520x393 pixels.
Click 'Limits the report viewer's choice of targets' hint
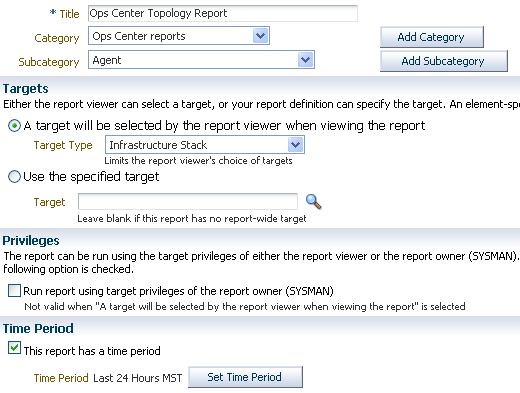(198, 161)
